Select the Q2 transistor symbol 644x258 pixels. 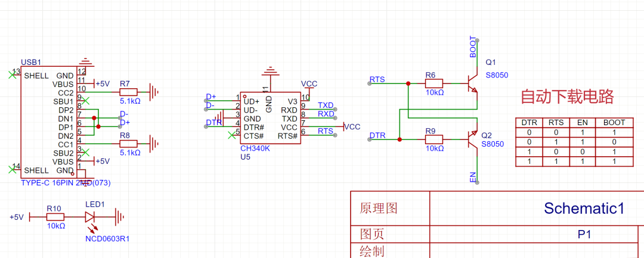click(x=472, y=139)
